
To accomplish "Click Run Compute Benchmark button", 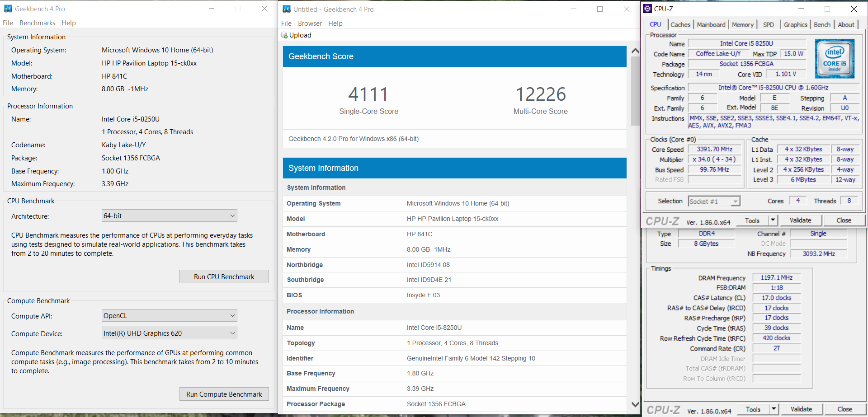I will point(224,394).
